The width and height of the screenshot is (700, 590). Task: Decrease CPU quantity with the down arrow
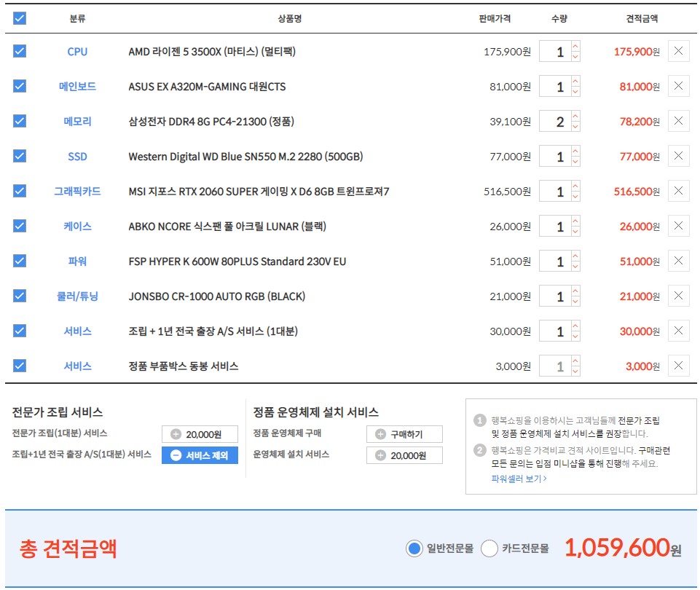click(575, 56)
